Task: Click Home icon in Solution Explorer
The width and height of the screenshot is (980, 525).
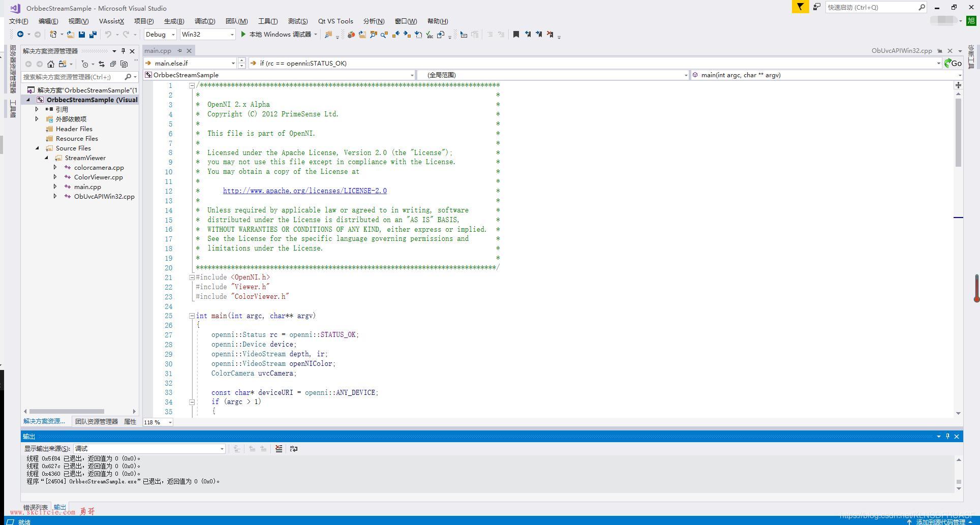Action: click(x=50, y=64)
